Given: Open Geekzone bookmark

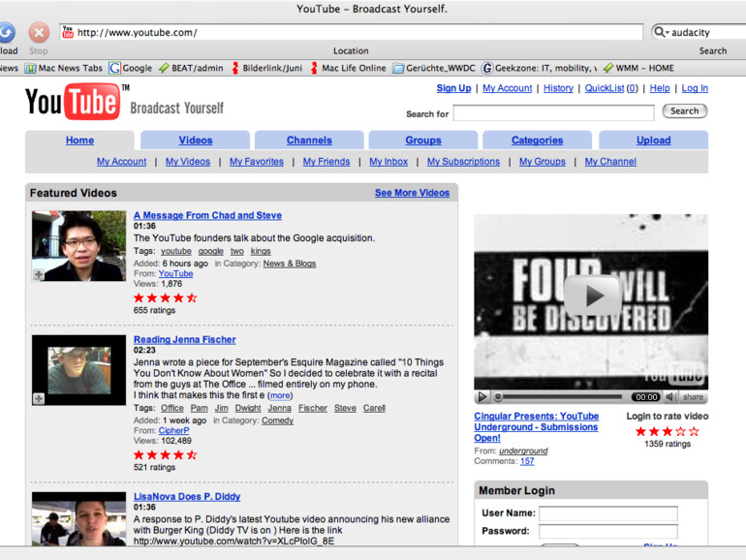Looking at the screenshot, I should (539, 68).
